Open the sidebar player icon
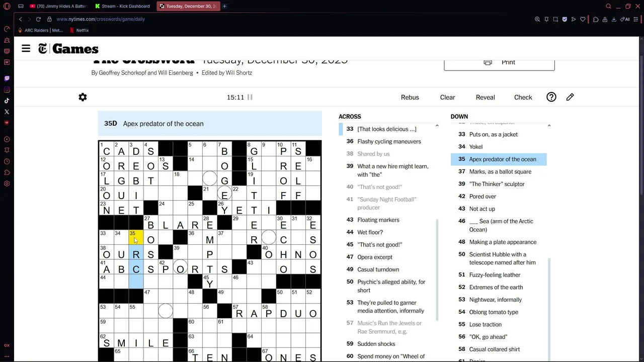Screen dimensions: 644x362 click(7, 139)
